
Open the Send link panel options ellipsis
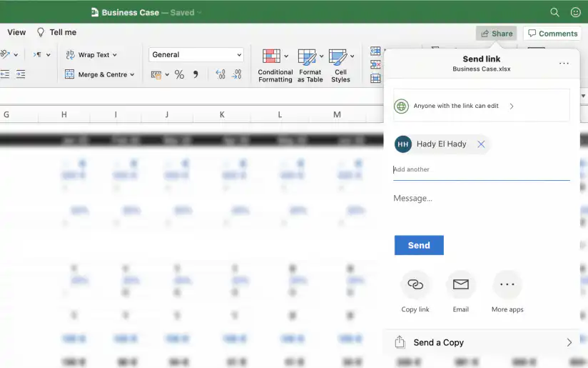click(x=564, y=64)
